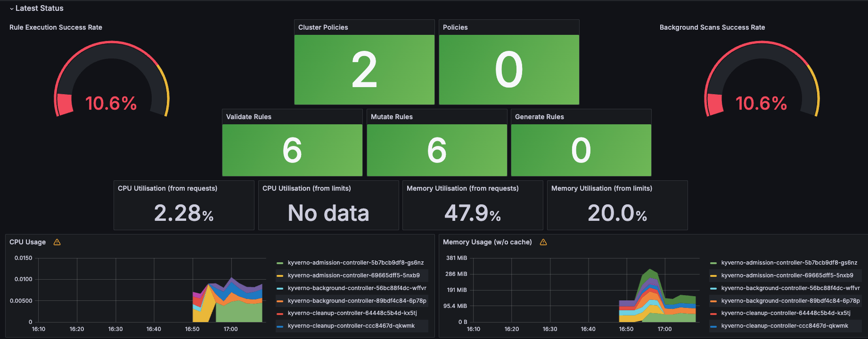
Task: Click the Policies value 0
Action: click(509, 70)
